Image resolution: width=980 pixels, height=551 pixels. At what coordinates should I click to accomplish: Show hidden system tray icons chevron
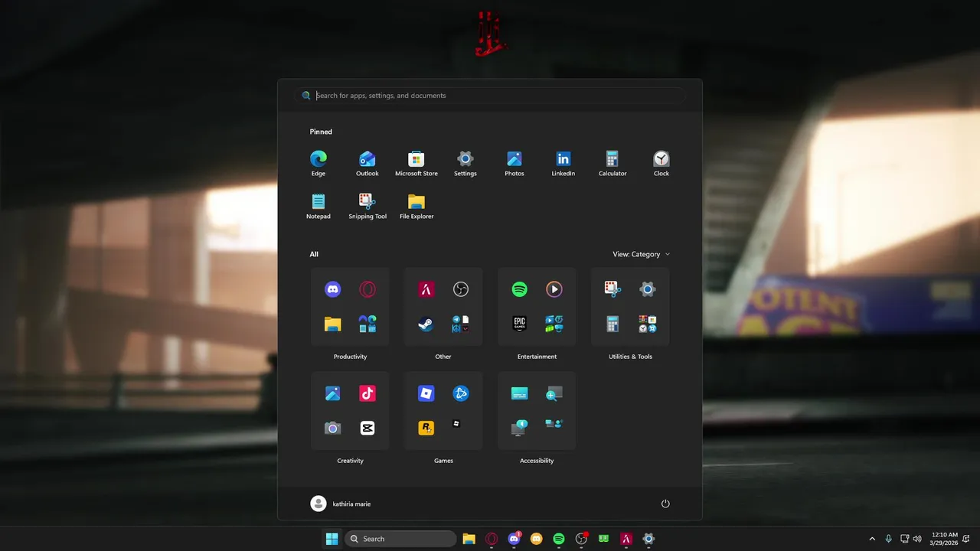[872, 539]
